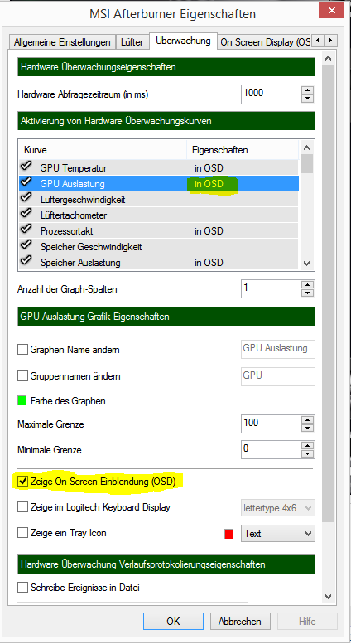Click 'in OSD' in GPU Temperatur row

tap(209, 168)
